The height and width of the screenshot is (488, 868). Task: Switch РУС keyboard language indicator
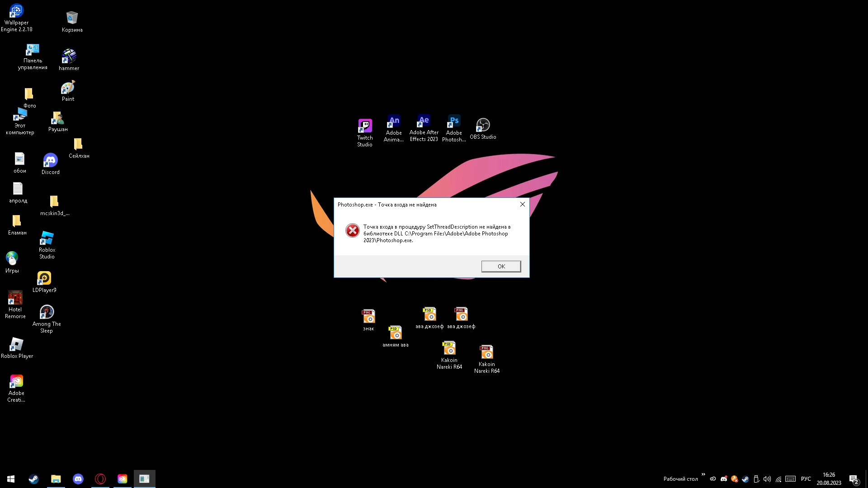[x=806, y=479]
